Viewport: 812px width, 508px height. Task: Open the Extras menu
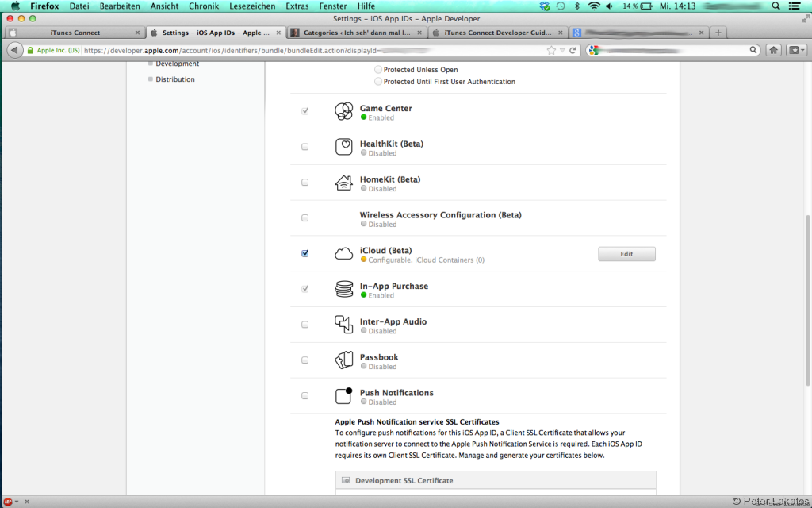click(297, 6)
